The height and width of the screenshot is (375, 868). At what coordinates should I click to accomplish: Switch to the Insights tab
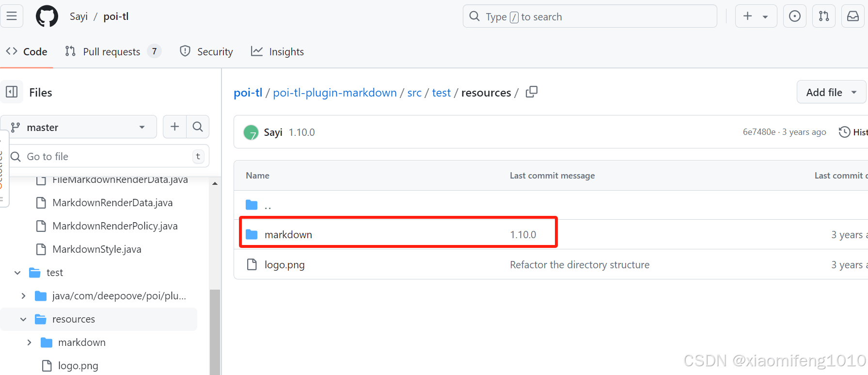pyautogui.click(x=277, y=51)
